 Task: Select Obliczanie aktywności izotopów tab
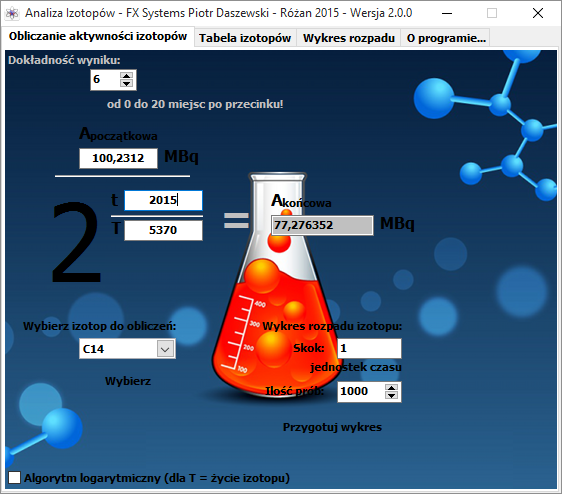(x=98, y=36)
